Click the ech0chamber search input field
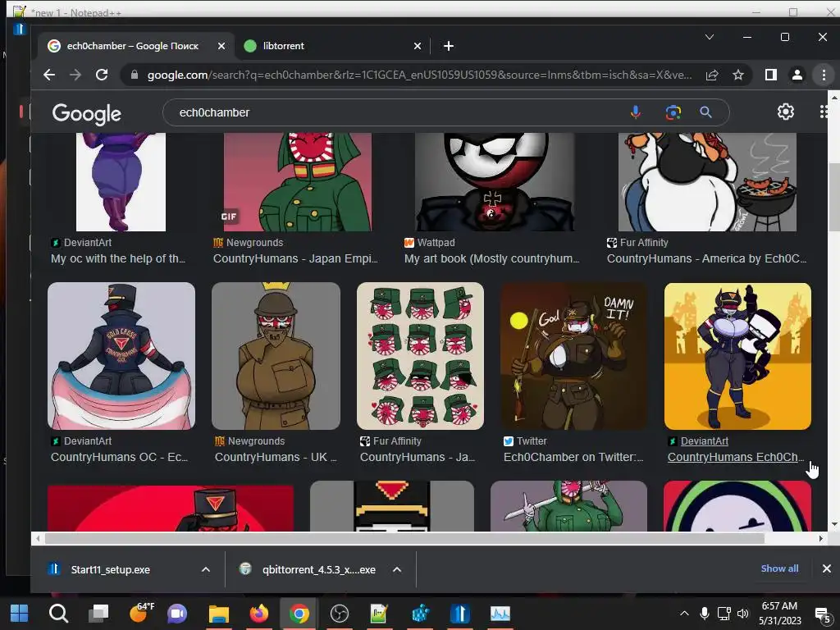The height and width of the screenshot is (630, 840). pyautogui.click(x=396, y=112)
